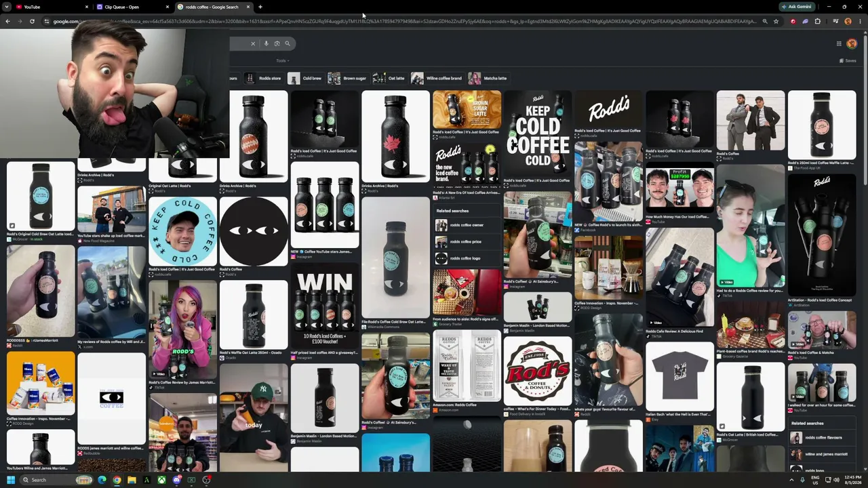The image size is (868, 488).
Task: Open the Saves collection
Action: pyautogui.click(x=848, y=60)
